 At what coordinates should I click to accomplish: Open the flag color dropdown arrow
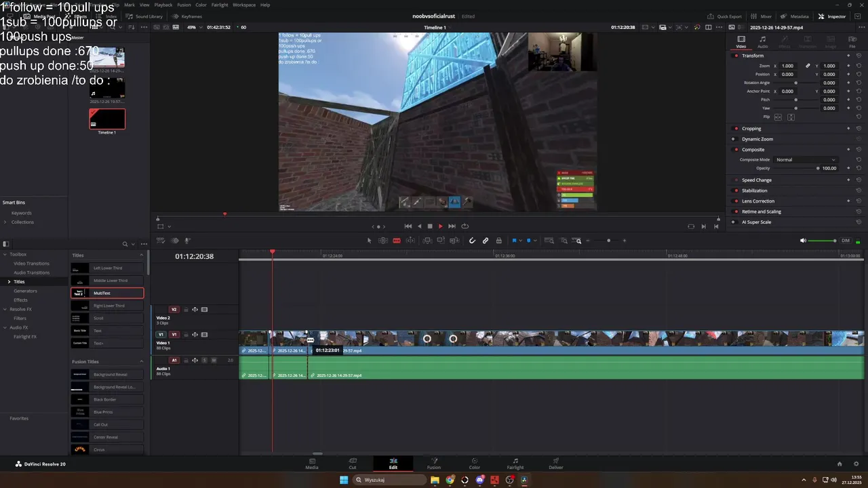tap(520, 241)
